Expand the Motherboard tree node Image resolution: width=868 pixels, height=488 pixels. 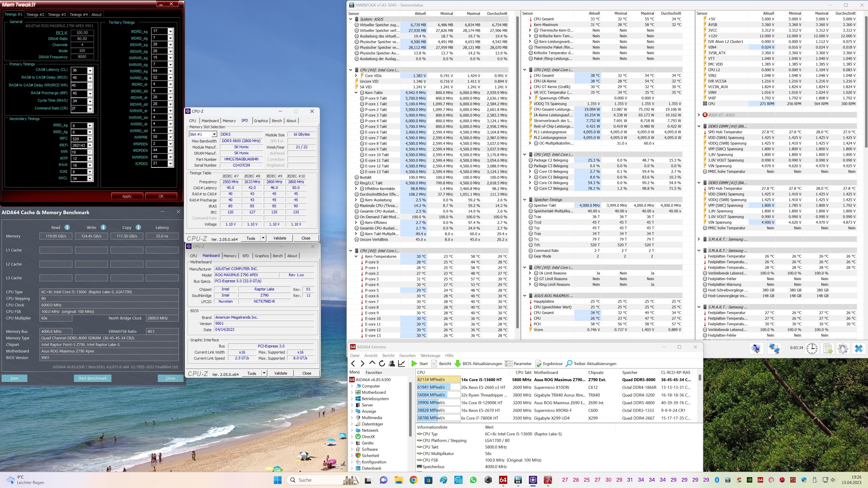352,392
